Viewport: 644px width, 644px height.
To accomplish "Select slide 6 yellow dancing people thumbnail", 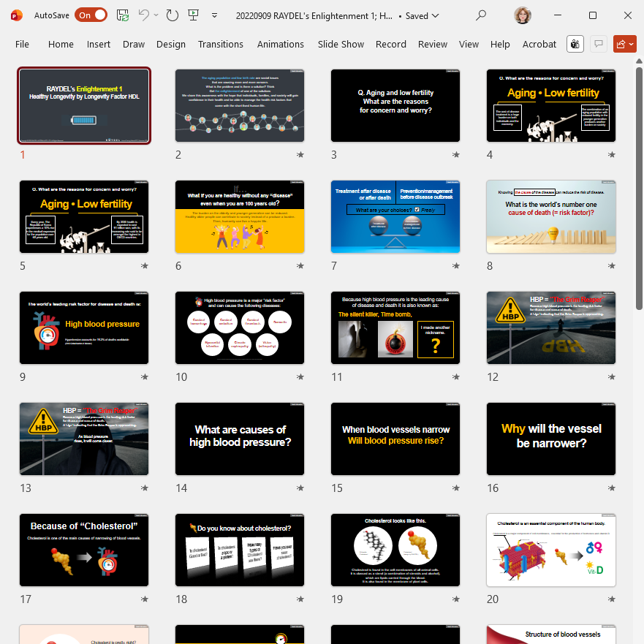I will [240, 217].
